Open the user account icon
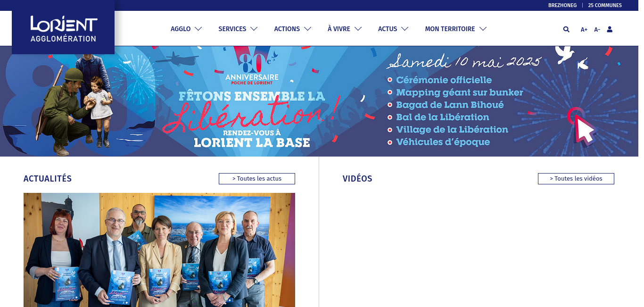The image size is (644, 307). (x=610, y=29)
